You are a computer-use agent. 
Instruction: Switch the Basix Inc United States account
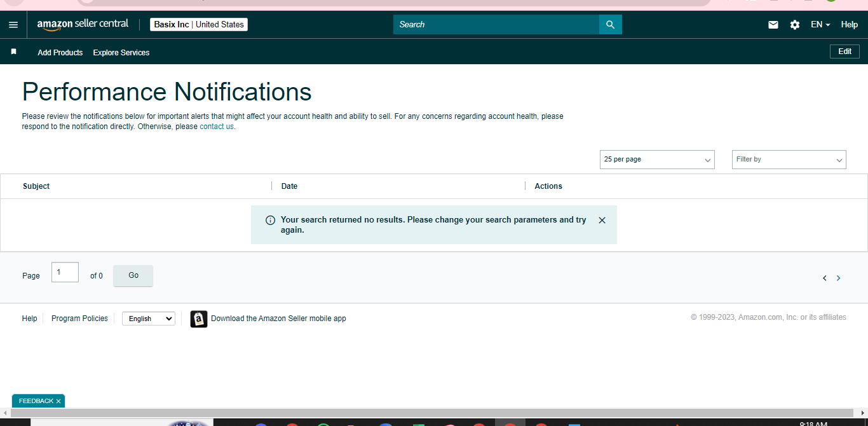tap(199, 24)
